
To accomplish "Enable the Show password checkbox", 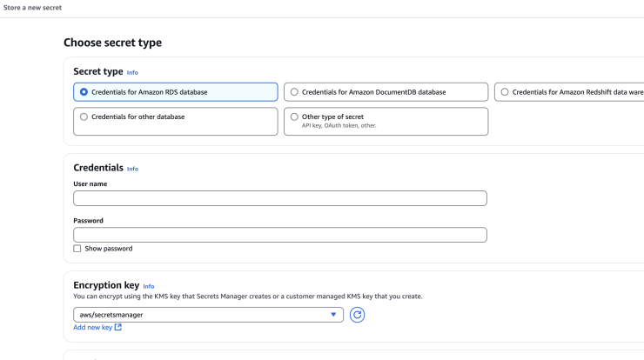I will pos(77,249).
